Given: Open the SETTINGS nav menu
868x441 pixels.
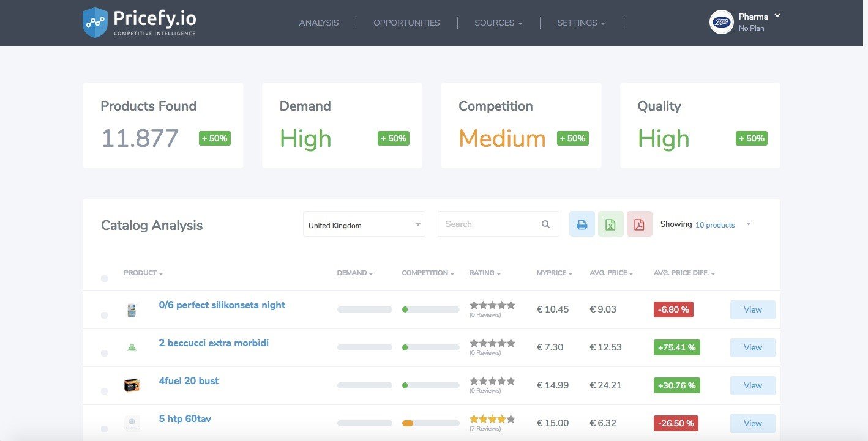Looking at the screenshot, I should coord(581,23).
